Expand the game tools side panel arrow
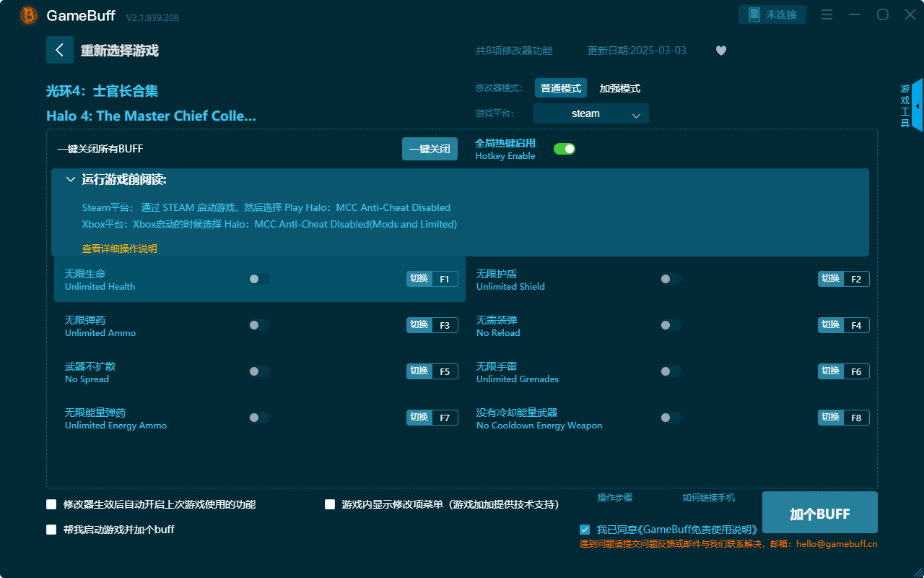Viewport: 924px width, 578px height. (918, 105)
